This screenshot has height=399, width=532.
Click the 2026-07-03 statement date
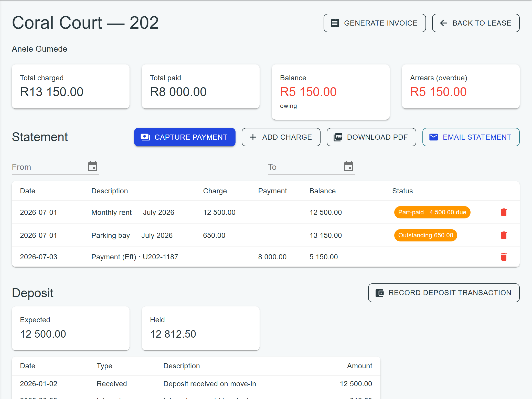click(38, 257)
